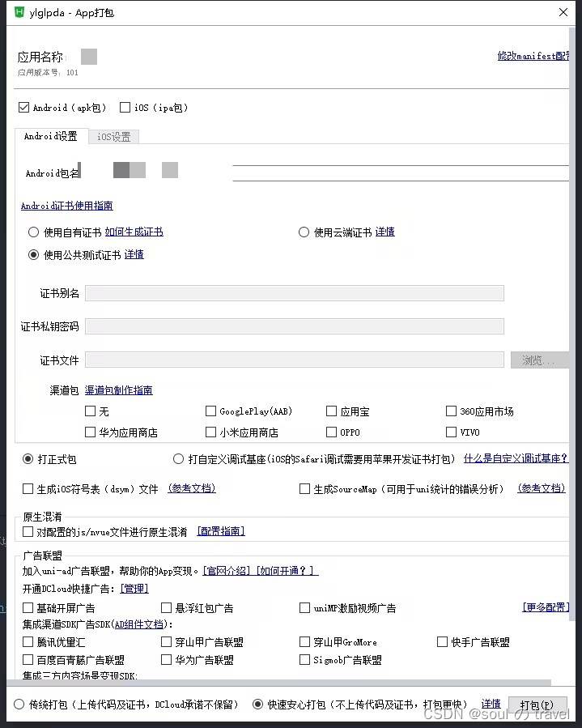The height and width of the screenshot is (728, 582).
Task: Select 快速安心打包 radio option
Action: tap(257, 705)
